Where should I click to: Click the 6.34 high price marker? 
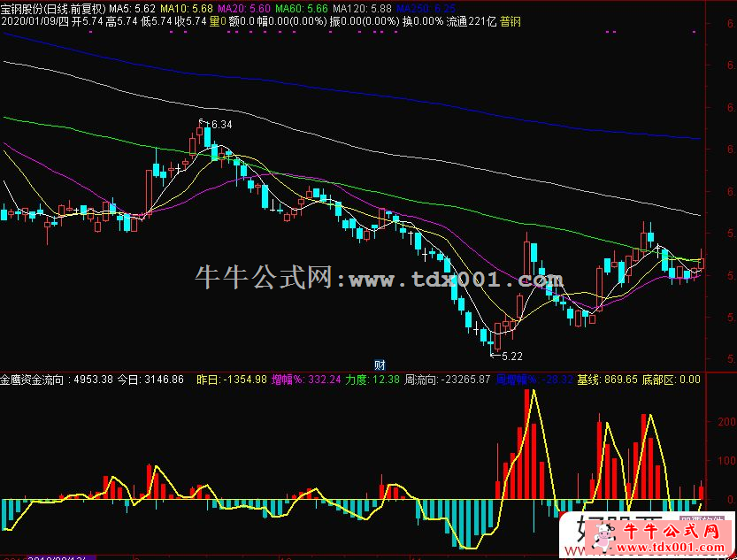[x=220, y=125]
